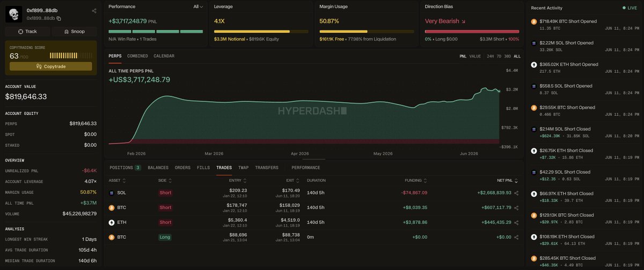Switch to the COMBINED chart tab
644x270 pixels.
pyautogui.click(x=137, y=56)
